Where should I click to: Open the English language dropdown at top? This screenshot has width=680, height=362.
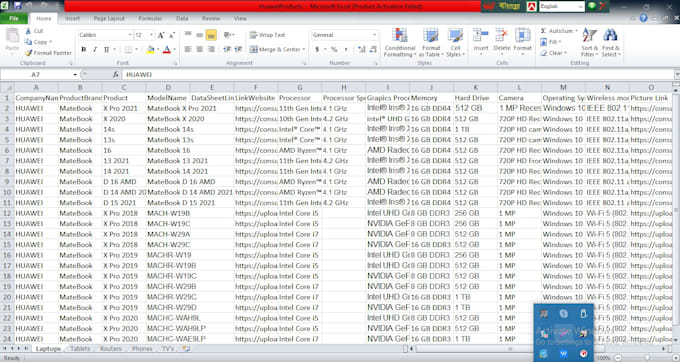pos(580,7)
